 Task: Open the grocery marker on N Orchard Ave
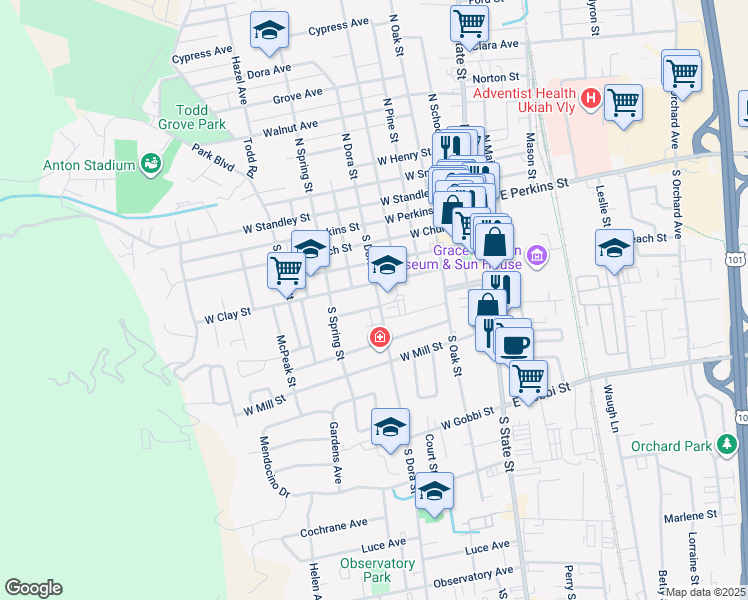tap(682, 75)
